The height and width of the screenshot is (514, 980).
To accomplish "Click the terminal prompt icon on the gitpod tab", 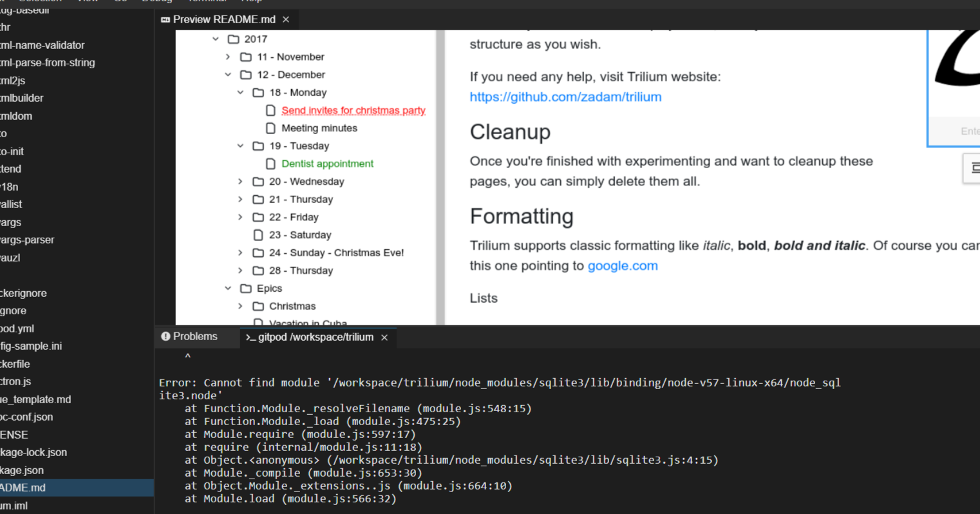I will 250,337.
